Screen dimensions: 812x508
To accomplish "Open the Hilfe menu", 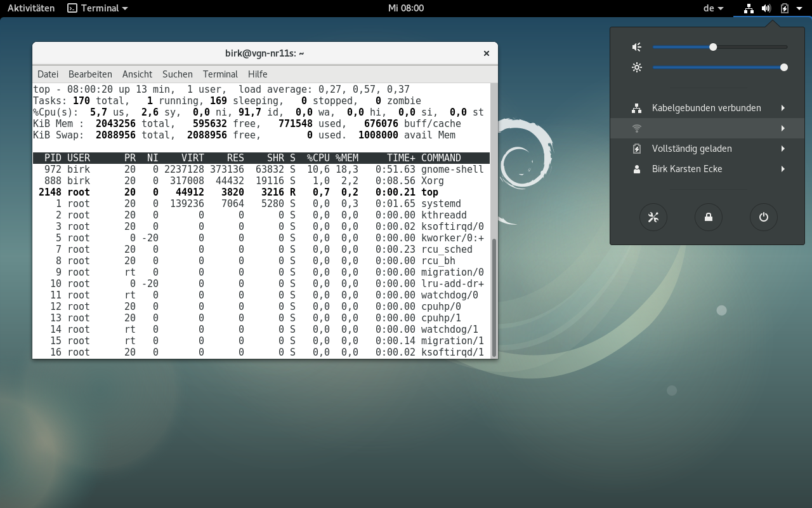I will click(258, 74).
